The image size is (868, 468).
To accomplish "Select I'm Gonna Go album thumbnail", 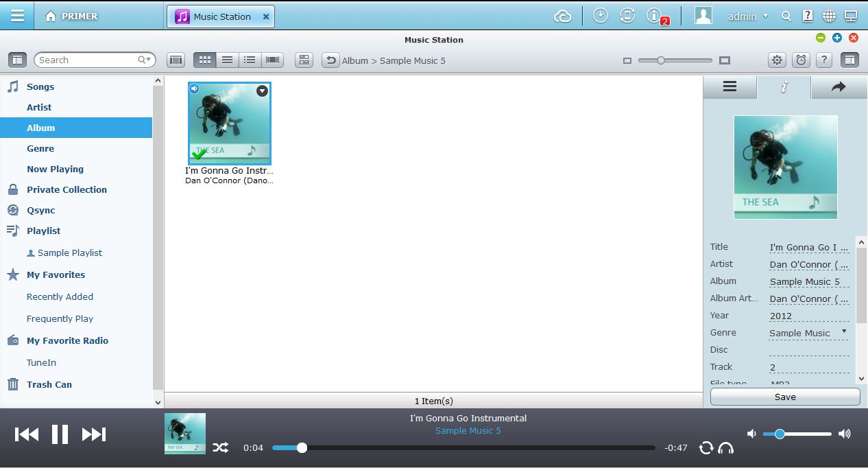I will (230, 124).
